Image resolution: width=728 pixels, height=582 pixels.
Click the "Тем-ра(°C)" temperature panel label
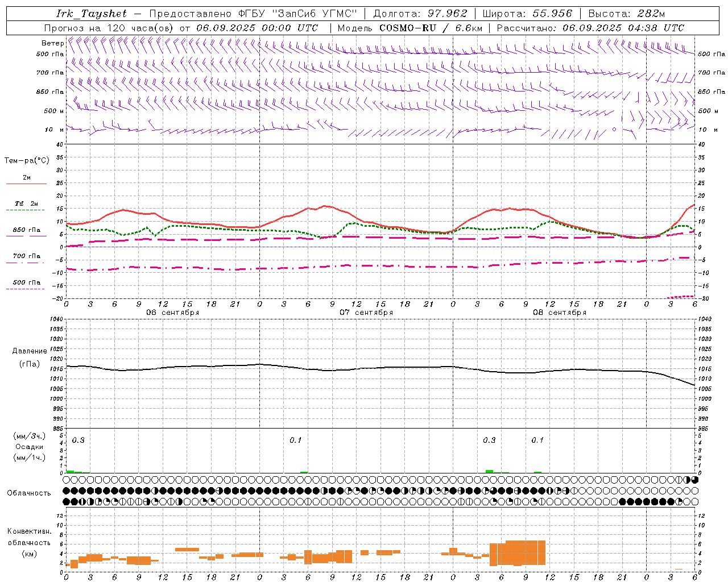(x=27, y=161)
